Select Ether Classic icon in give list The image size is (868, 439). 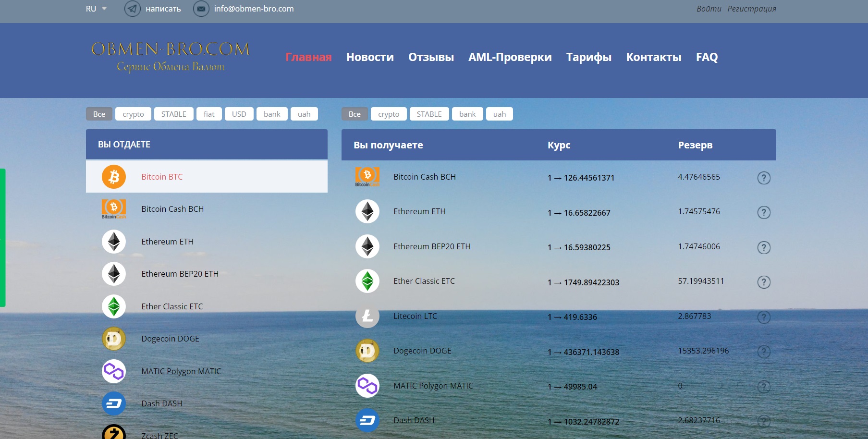[114, 306]
